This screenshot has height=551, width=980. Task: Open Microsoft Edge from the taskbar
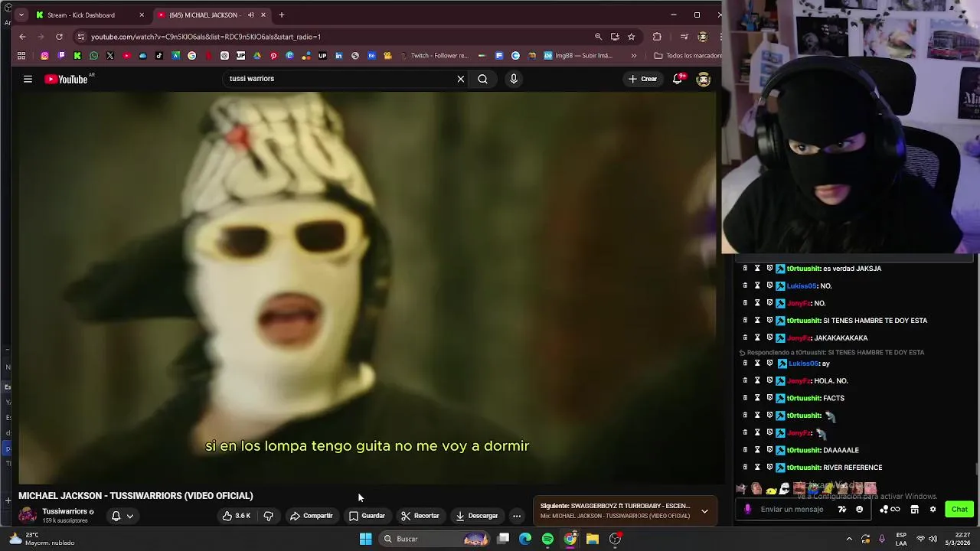(x=525, y=539)
